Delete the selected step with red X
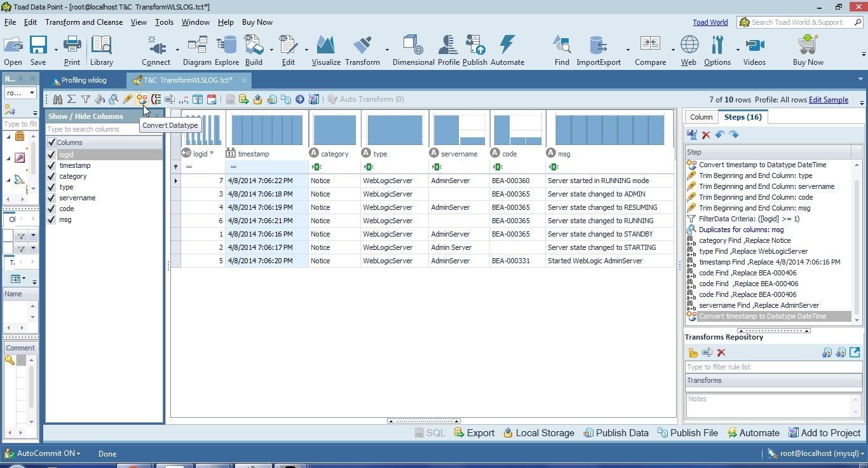868x468 pixels. (x=706, y=135)
